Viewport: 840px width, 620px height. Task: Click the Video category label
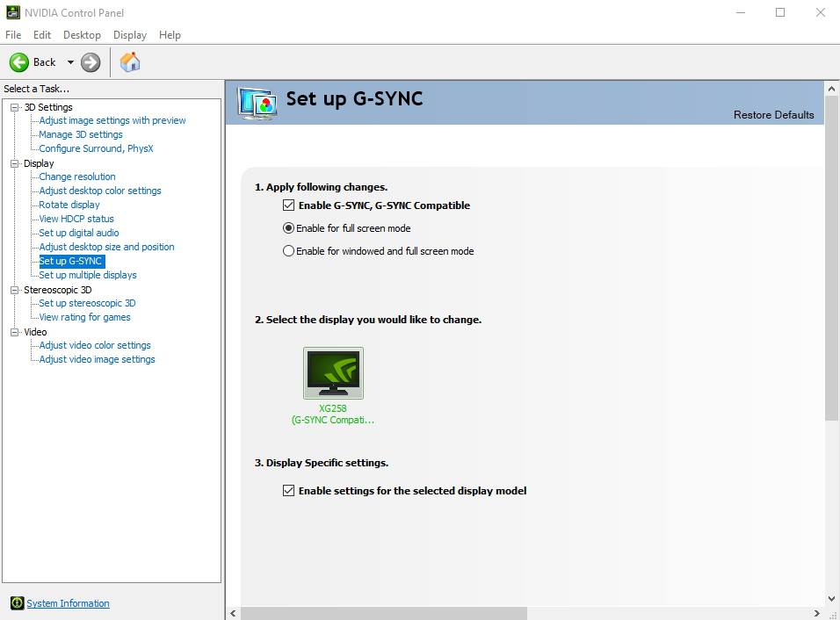35,332
